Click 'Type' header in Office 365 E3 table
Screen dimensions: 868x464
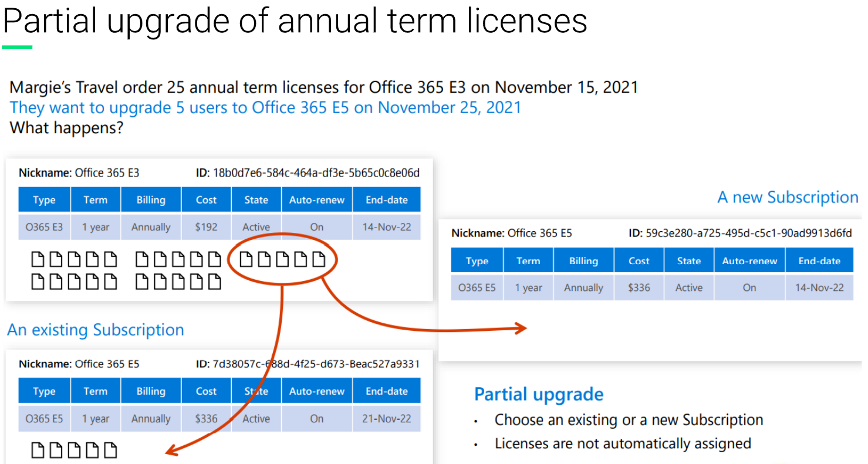44,199
